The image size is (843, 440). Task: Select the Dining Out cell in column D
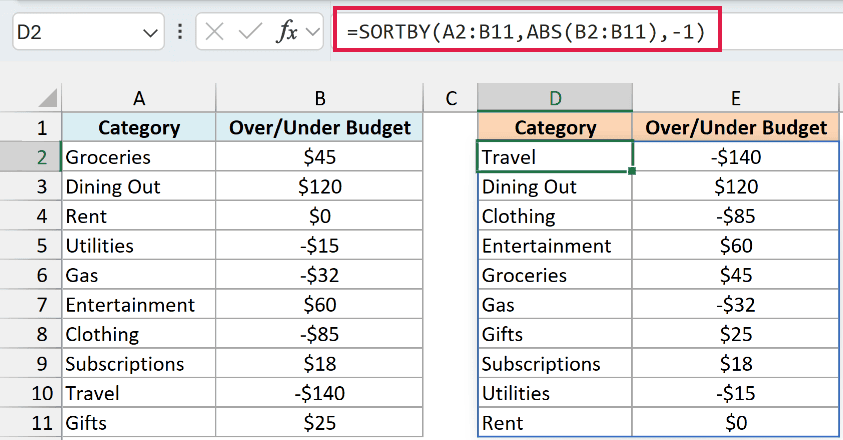pos(555,187)
